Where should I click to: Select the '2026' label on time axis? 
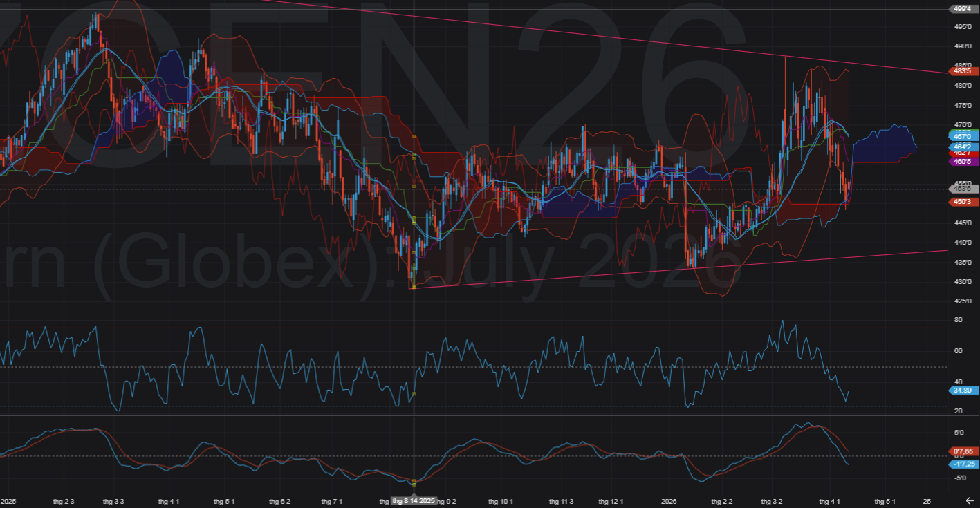point(669,501)
